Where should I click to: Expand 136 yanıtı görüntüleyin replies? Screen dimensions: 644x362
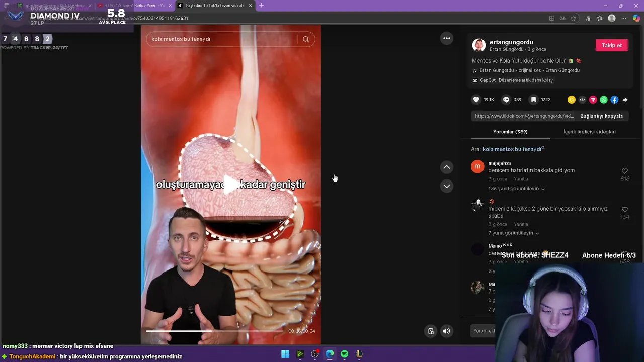click(516, 189)
